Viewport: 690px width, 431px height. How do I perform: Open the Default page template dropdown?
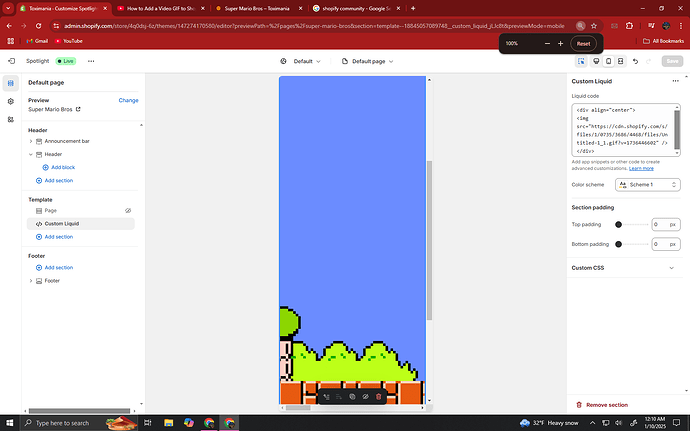point(367,61)
